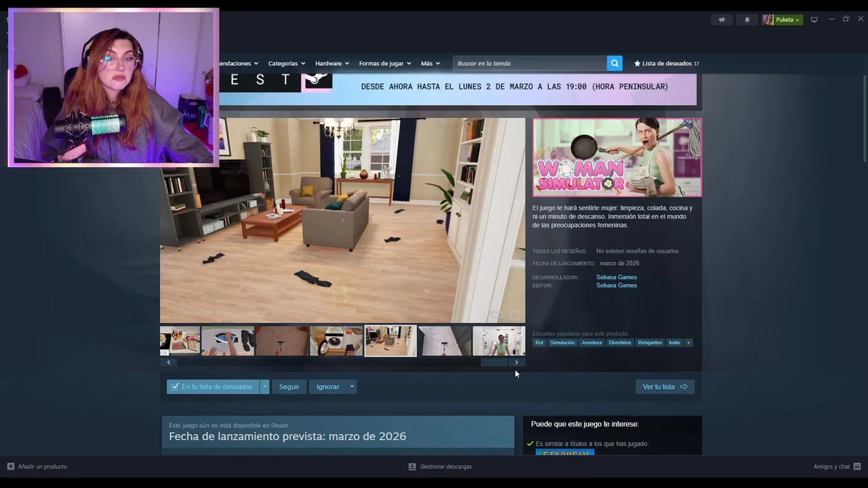Viewport: 868px width, 488px height.
Task: Click Gestionar descargas text
Action: pos(446,466)
